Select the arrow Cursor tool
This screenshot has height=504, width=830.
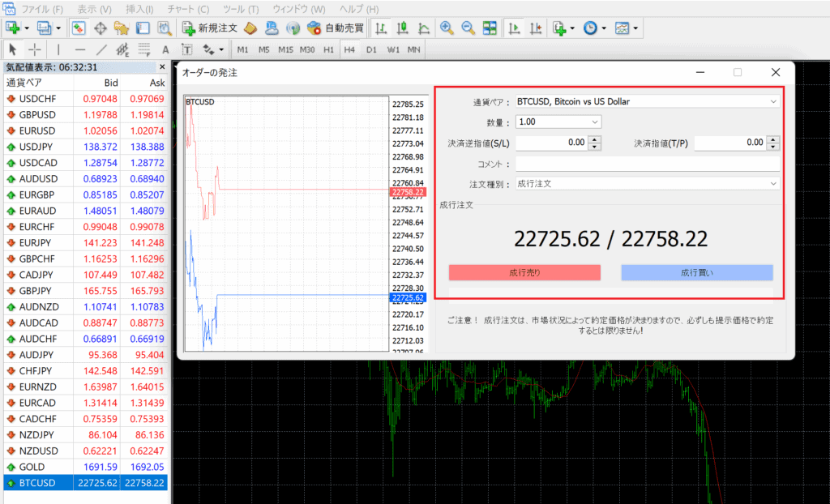pos(13,49)
